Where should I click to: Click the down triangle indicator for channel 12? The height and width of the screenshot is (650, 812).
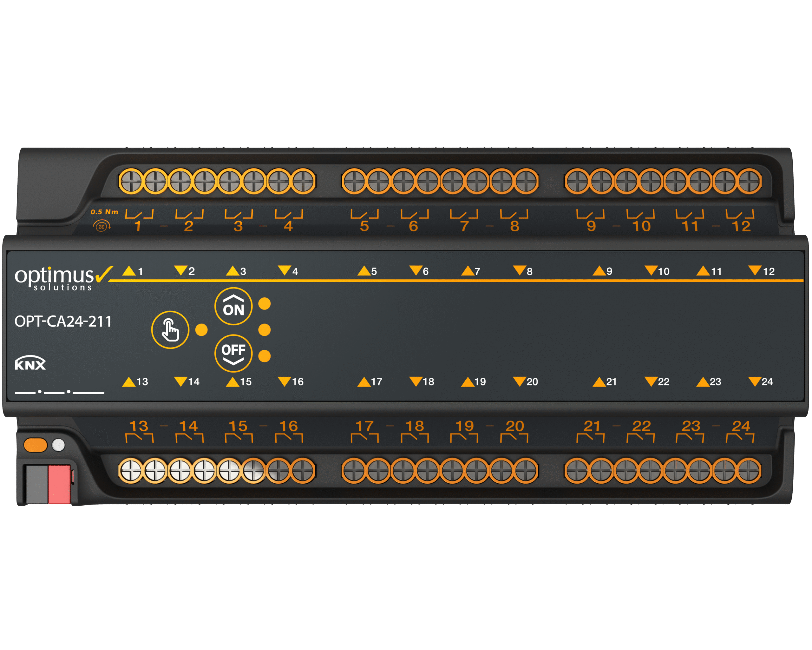[755, 270]
